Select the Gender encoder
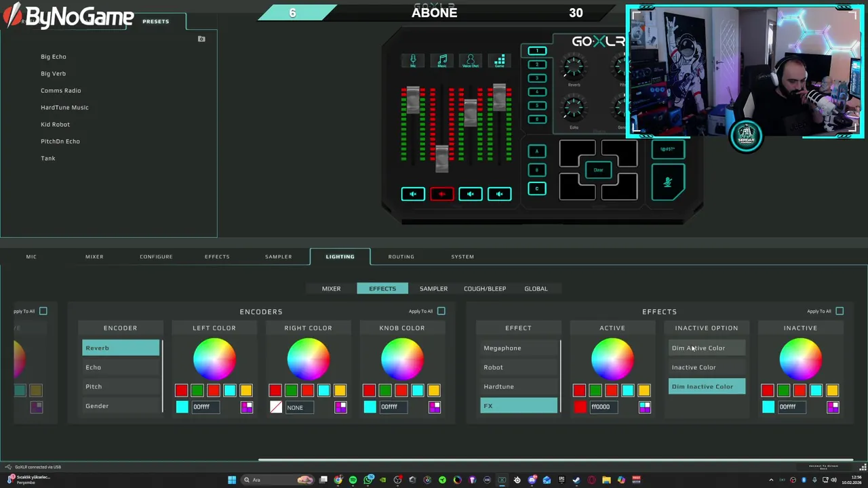 pyautogui.click(x=121, y=406)
